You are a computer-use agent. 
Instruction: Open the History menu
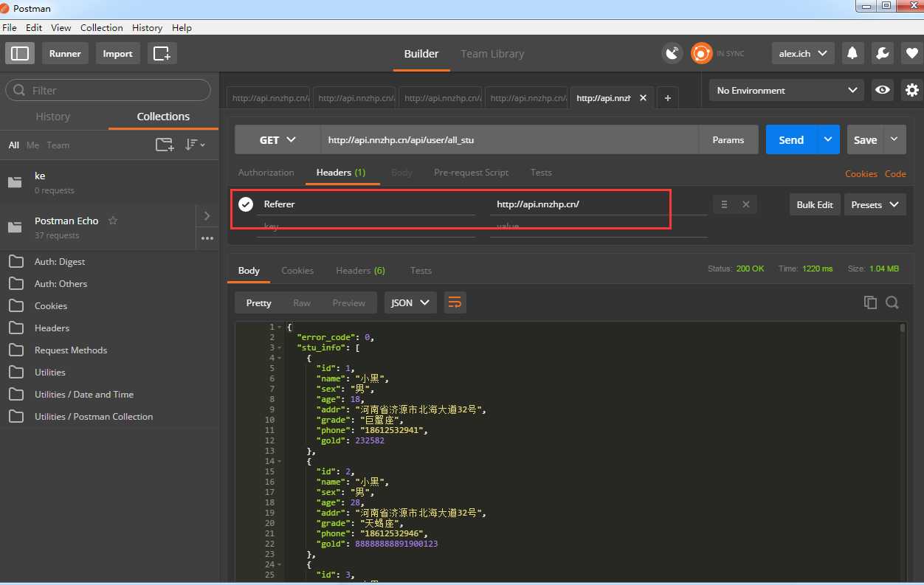(147, 27)
